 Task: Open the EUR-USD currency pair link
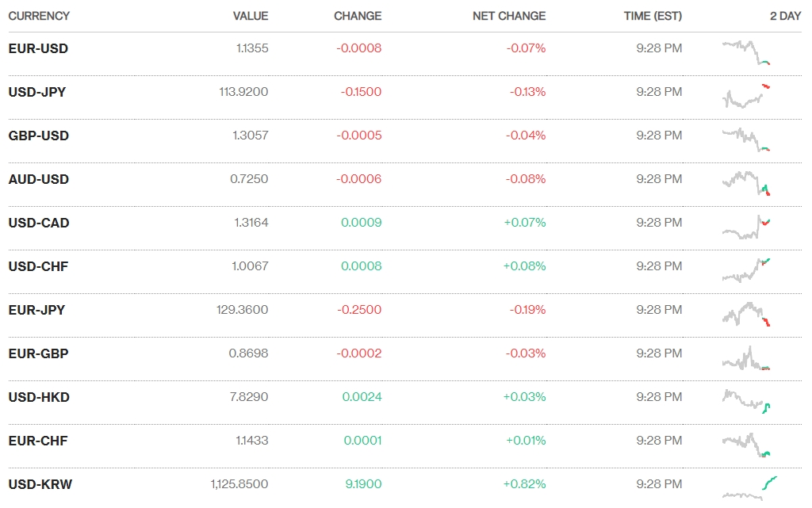(x=38, y=48)
